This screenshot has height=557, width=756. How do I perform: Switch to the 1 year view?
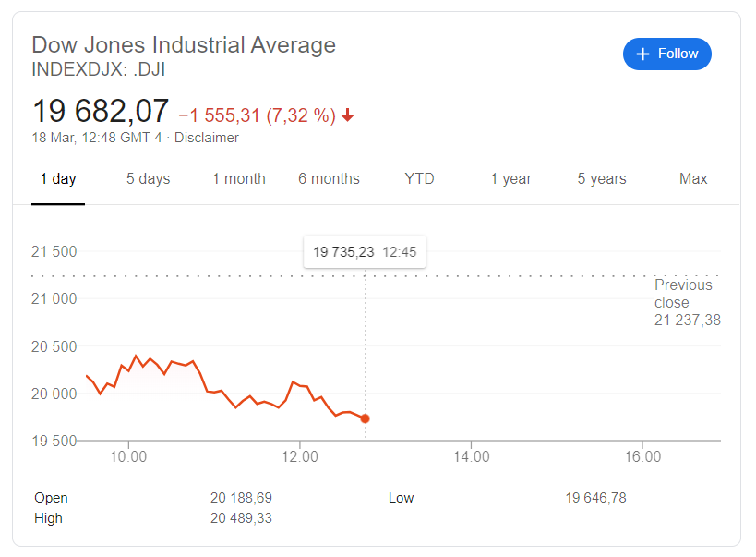(x=510, y=179)
